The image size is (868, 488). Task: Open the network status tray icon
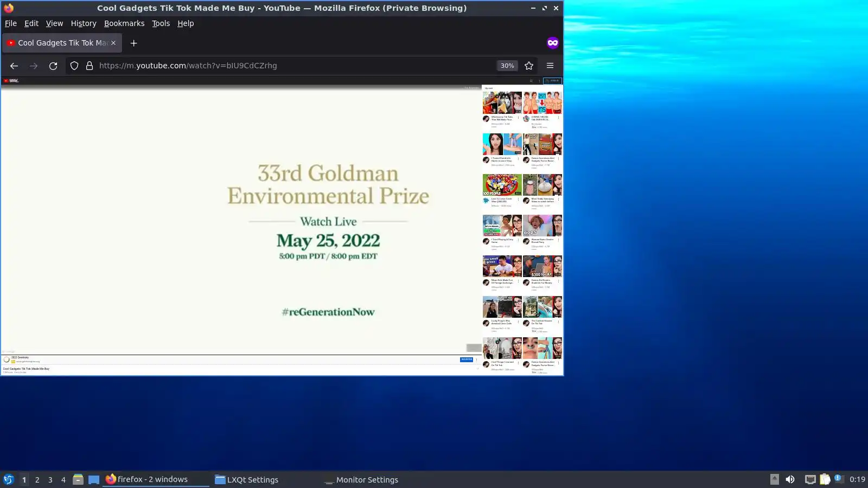tap(810, 479)
